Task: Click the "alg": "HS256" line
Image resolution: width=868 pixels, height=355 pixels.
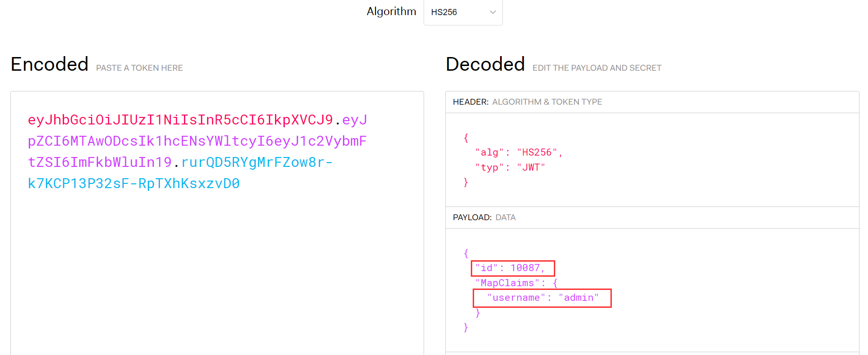Action: [x=518, y=152]
